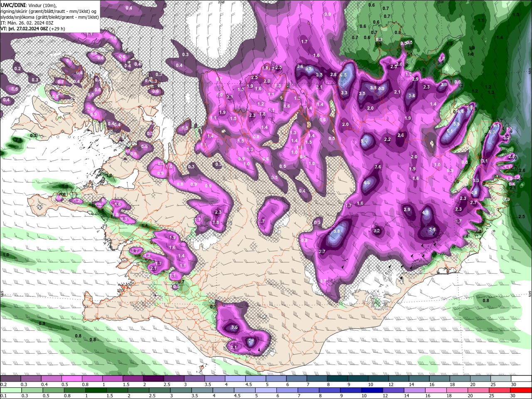Click the '30' label on rain scale

pyautogui.click(x=514, y=396)
